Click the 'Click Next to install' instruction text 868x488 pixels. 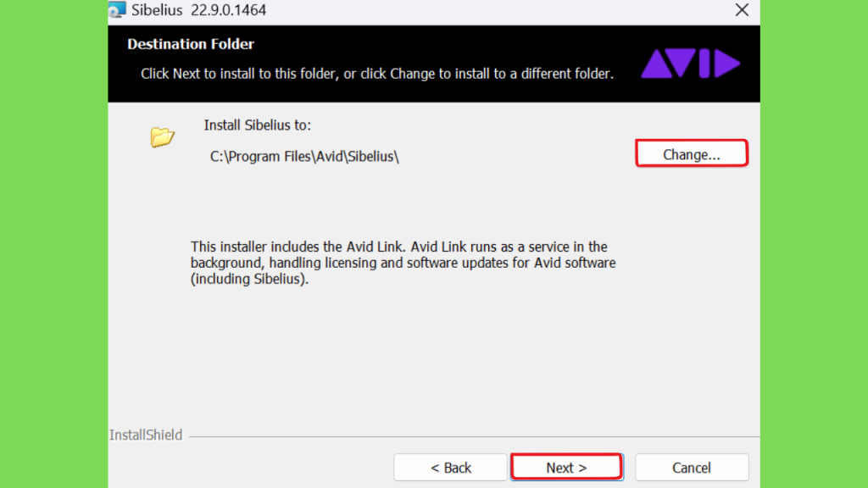tap(377, 74)
